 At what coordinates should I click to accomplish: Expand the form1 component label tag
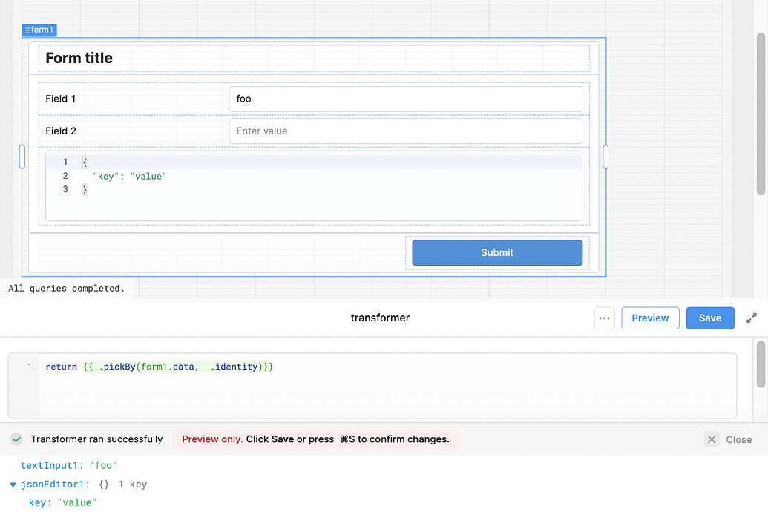[x=42, y=30]
